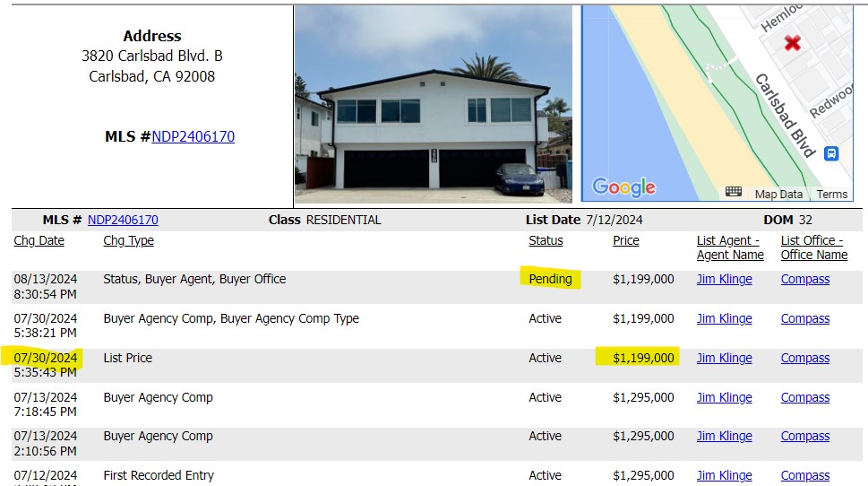Click the Google logo on the map
This screenshot has width=868, height=486.
[623, 187]
